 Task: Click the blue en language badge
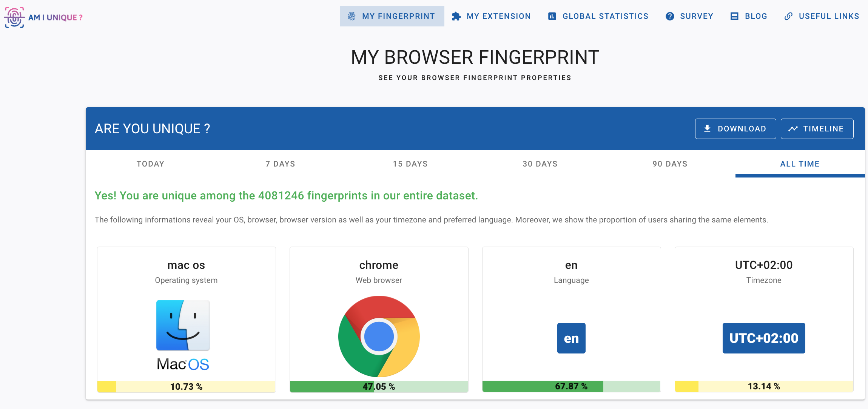pyautogui.click(x=571, y=338)
